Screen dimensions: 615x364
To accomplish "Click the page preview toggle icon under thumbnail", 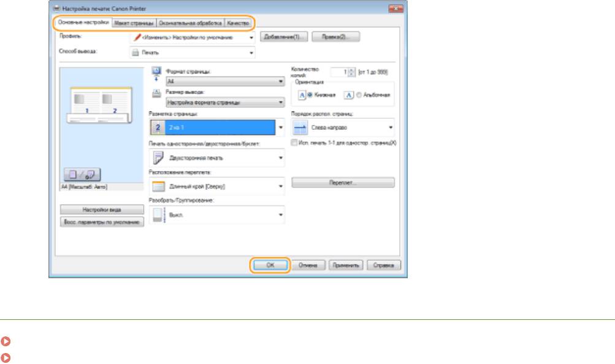I will [81, 175].
